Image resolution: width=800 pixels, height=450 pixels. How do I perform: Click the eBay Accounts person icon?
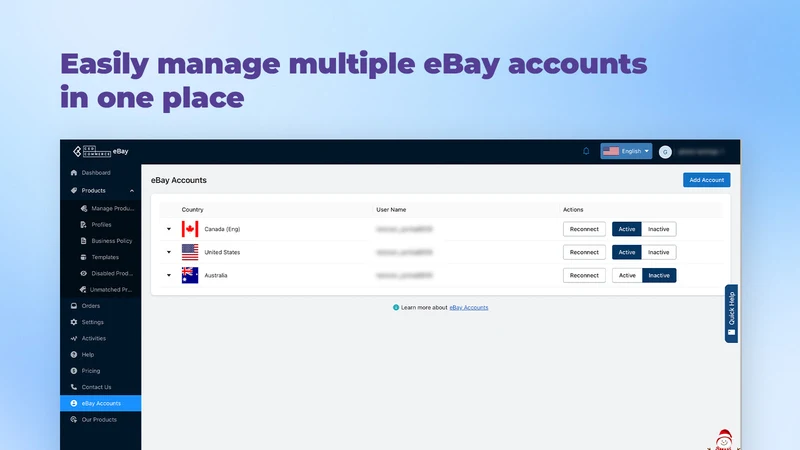click(74, 403)
